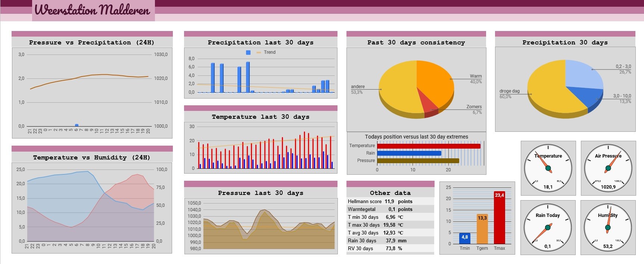Screen dimensions: 644x264
Task: Click the Weerstation Malderen title
Action: coord(93,10)
